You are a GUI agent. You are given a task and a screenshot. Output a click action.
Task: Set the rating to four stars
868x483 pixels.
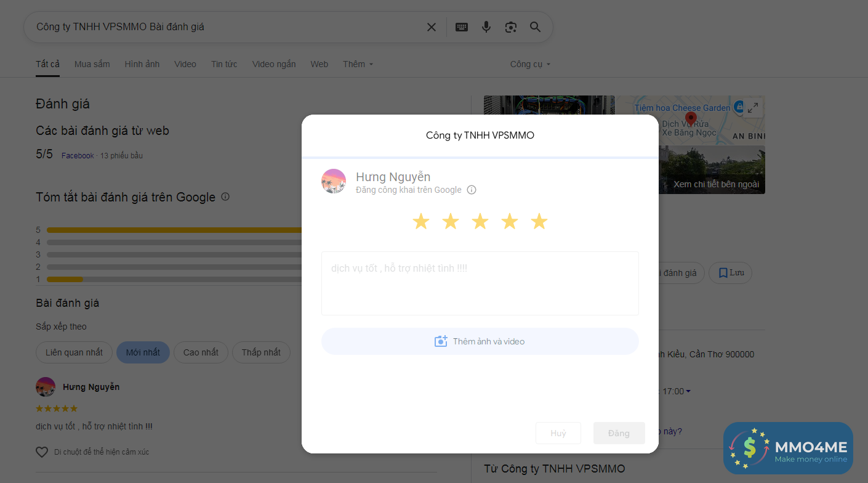[510, 221]
